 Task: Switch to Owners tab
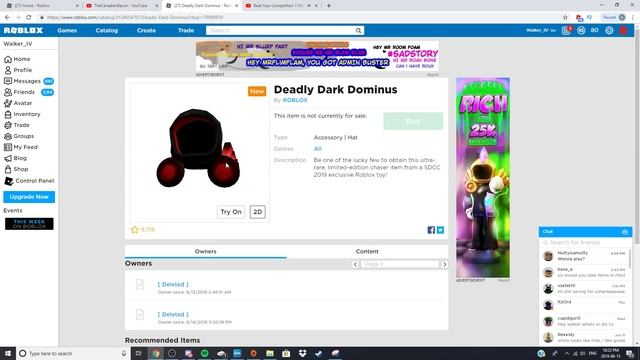coord(206,251)
